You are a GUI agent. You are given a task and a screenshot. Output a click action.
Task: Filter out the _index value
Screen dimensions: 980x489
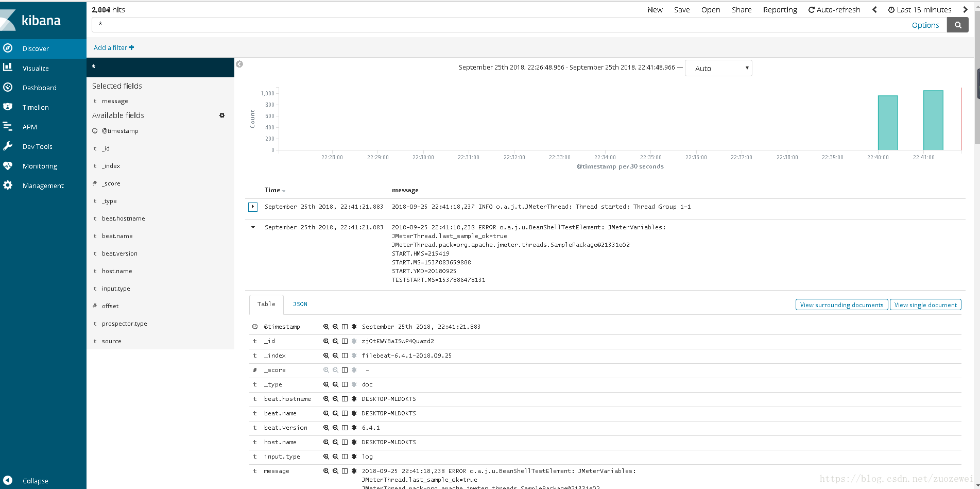tap(335, 356)
